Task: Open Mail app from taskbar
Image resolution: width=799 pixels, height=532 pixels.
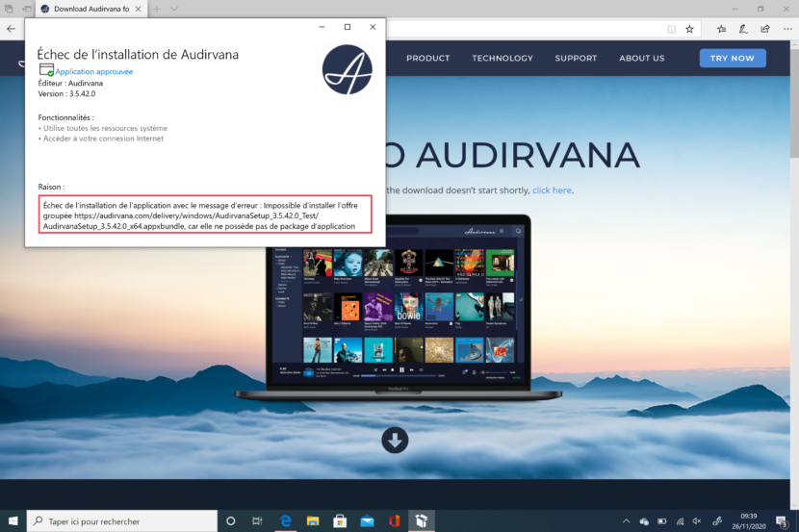Action: coord(367,520)
